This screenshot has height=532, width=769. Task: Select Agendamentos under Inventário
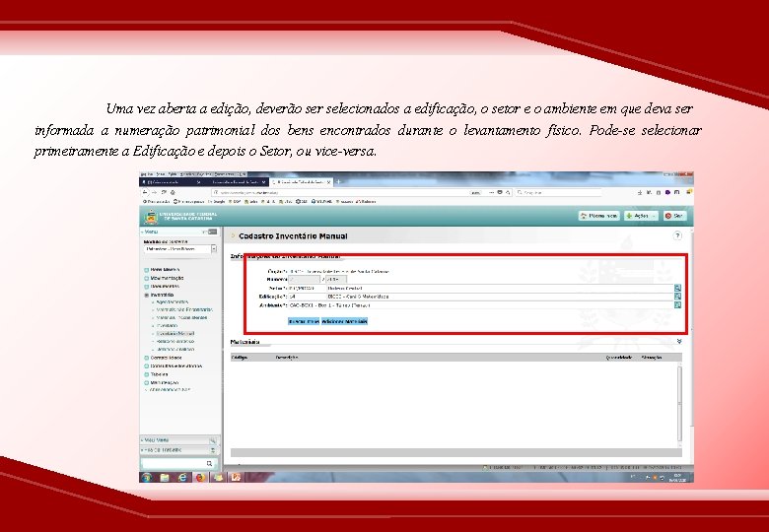(172, 302)
